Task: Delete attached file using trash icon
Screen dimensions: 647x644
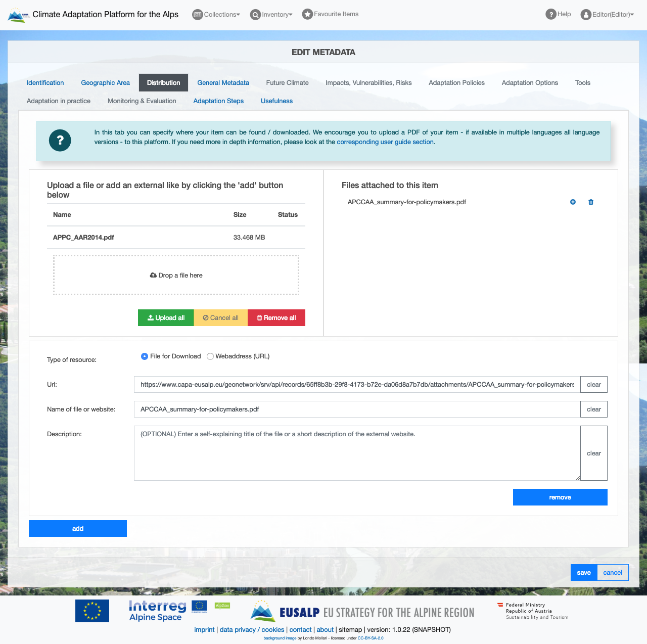Action: tap(591, 202)
